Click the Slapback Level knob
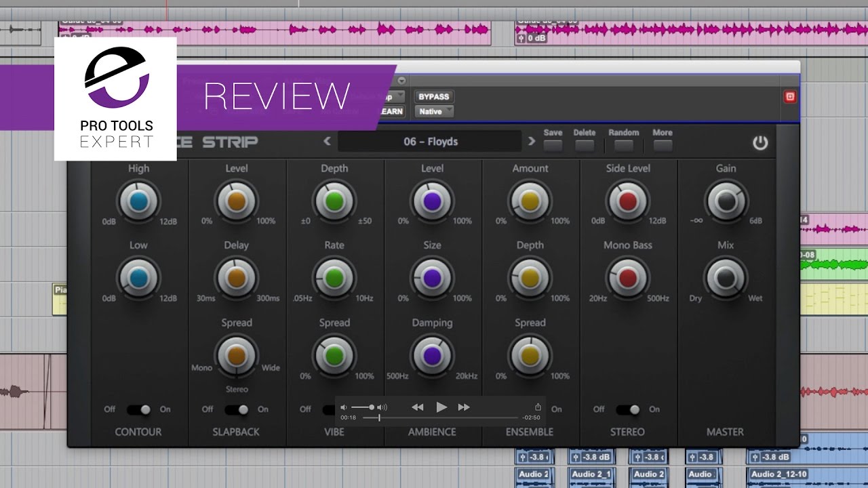The height and width of the screenshot is (488, 868). point(236,201)
